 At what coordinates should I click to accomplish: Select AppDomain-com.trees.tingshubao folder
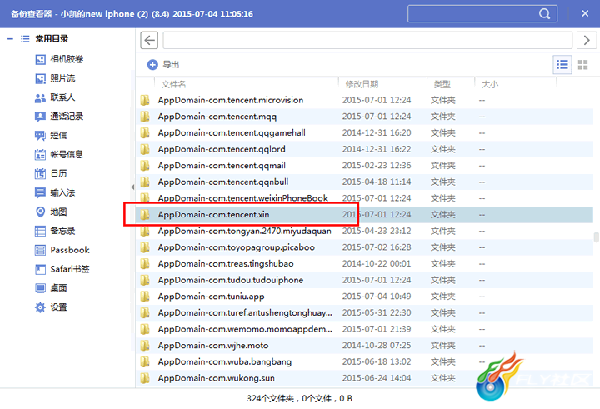225,264
